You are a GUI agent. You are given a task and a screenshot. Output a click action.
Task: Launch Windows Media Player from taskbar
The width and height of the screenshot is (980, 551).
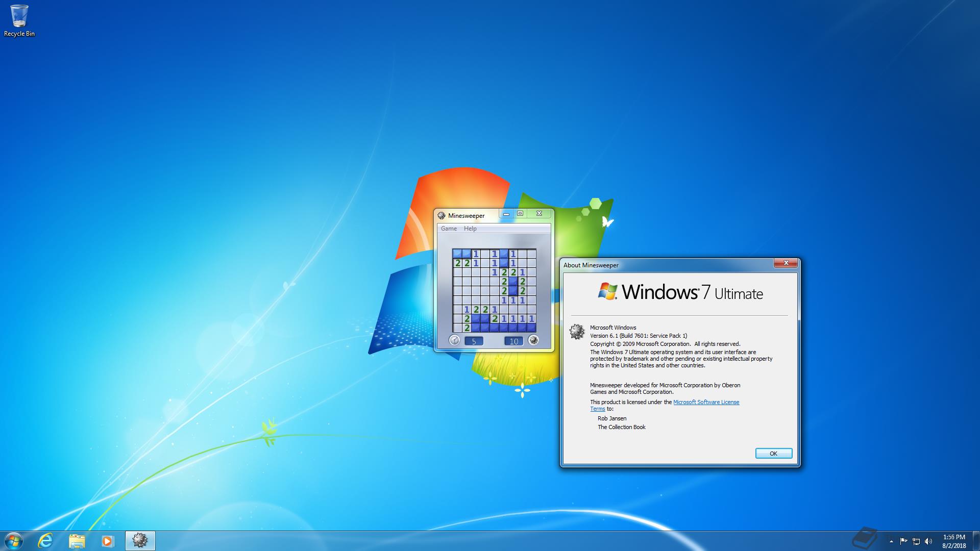coord(107,540)
